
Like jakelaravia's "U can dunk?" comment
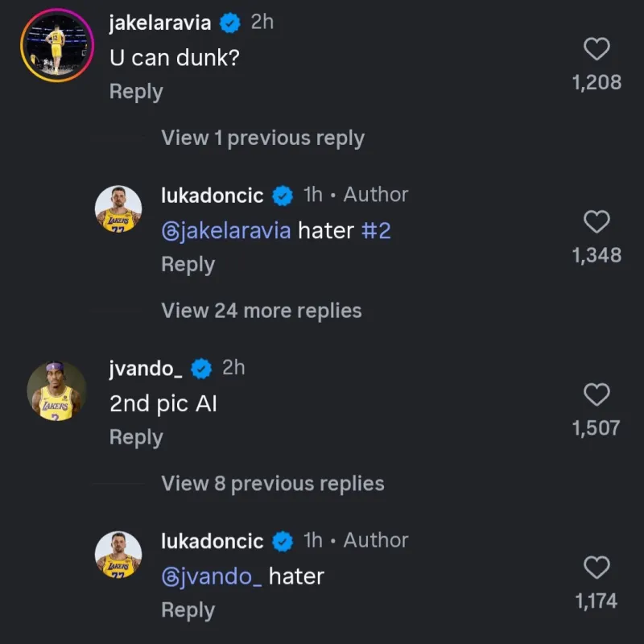pos(596,50)
